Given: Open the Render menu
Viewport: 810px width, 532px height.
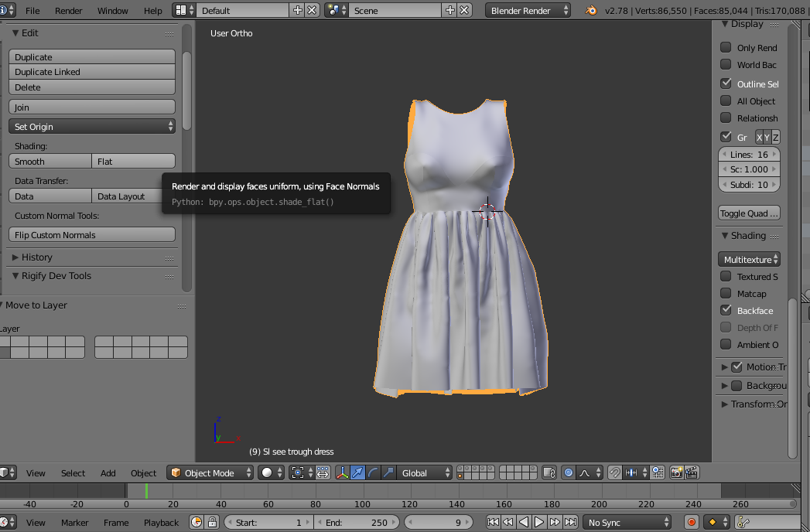Looking at the screenshot, I should pyautogui.click(x=68, y=11).
